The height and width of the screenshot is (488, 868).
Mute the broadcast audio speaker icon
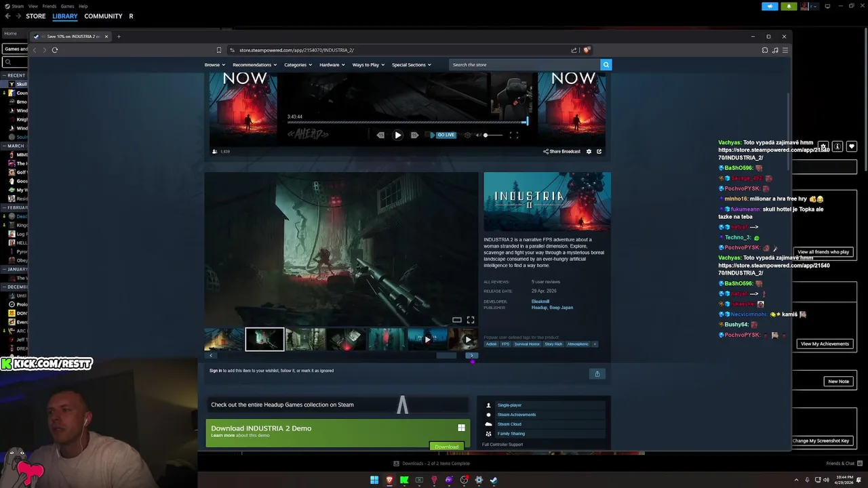[477, 135]
